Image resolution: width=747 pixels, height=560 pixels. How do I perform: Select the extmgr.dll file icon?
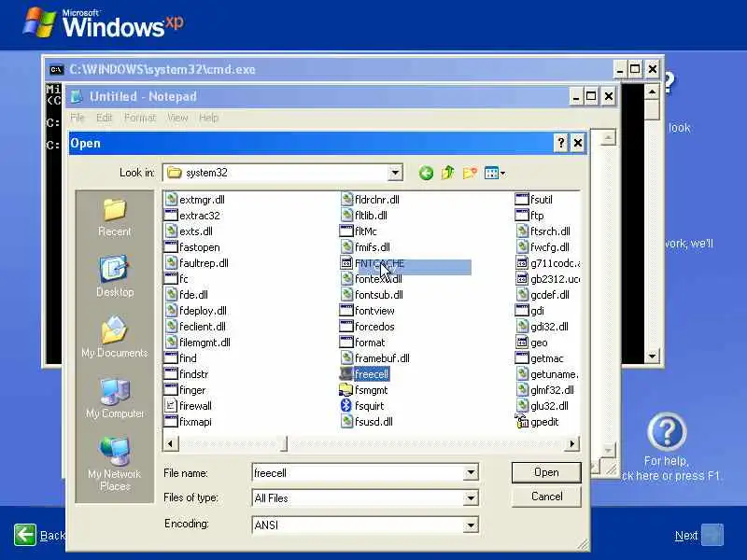coord(171,200)
